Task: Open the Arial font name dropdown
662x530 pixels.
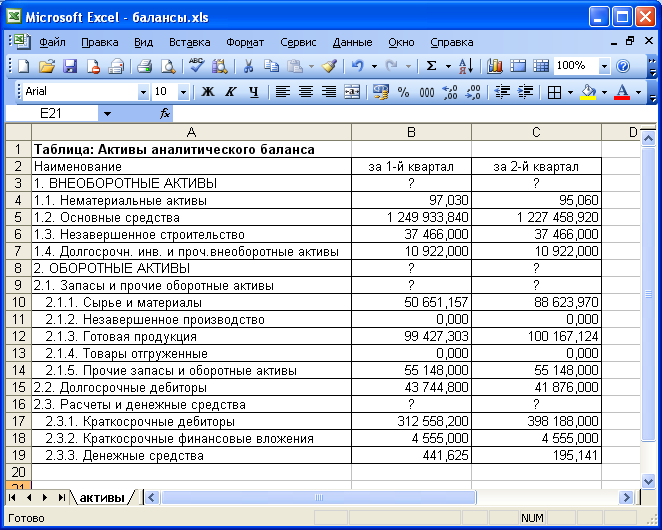Action: (144, 92)
